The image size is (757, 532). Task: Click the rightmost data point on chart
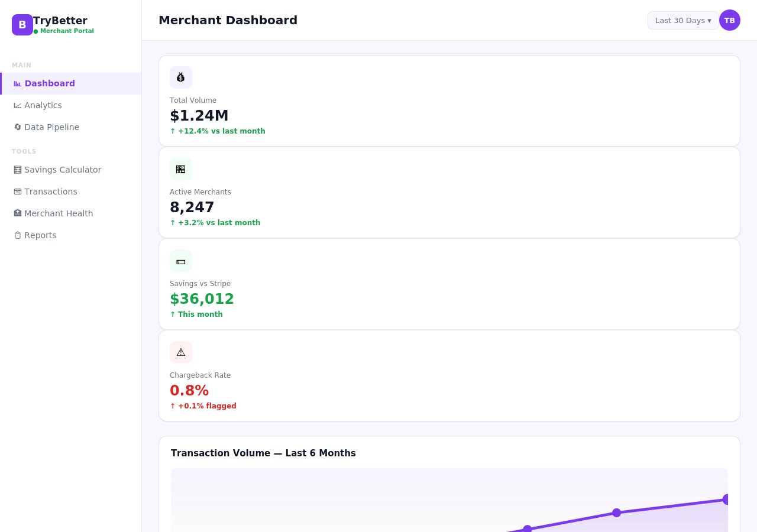pyautogui.click(x=726, y=499)
